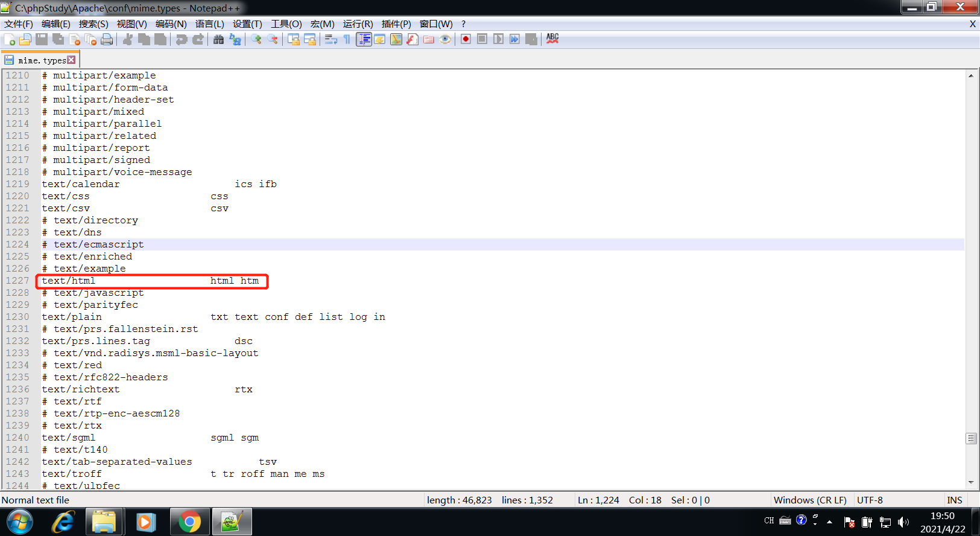Viewport: 980px width, 536px height.
Task: Click the Start recording macro icon
Action: 466,39
